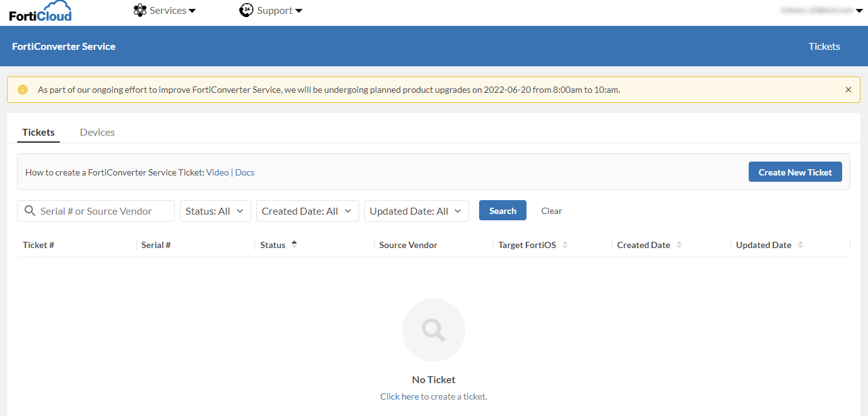Dismiss the planned upgrade notification via its X
868x416 pixels.
coord(848,89)
